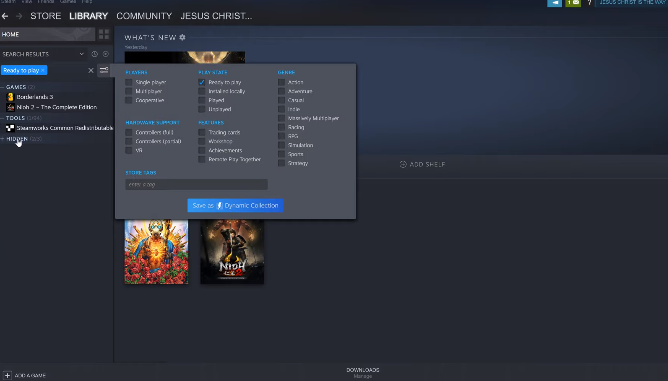Click Save as Dynamic Collection button
The width and height of the screenshot is (668, 381).
pyautogui.click(x=235, y=205)
